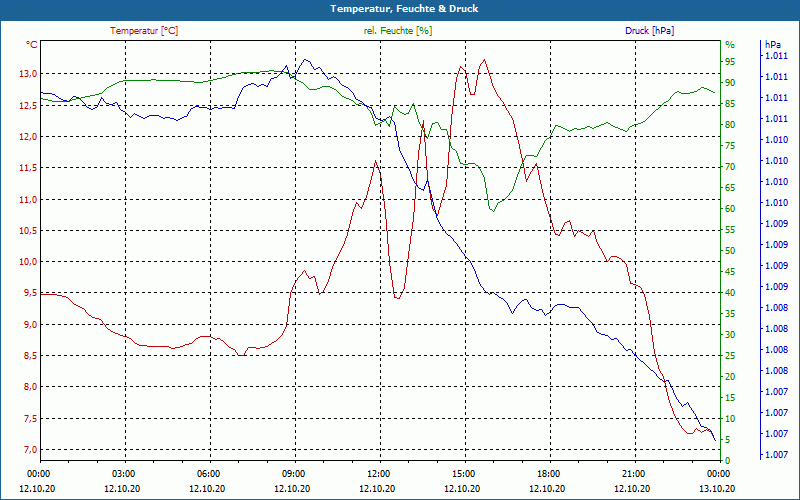This screenshot has height=500, width=800.
Task: Click the '70' humidity axis tick
Action: (x=730, y=167)
